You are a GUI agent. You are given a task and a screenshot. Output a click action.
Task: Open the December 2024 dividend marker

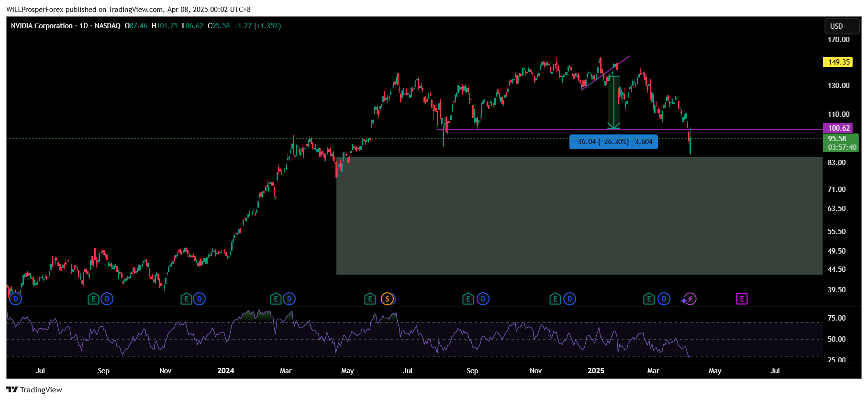pos(569,299)
